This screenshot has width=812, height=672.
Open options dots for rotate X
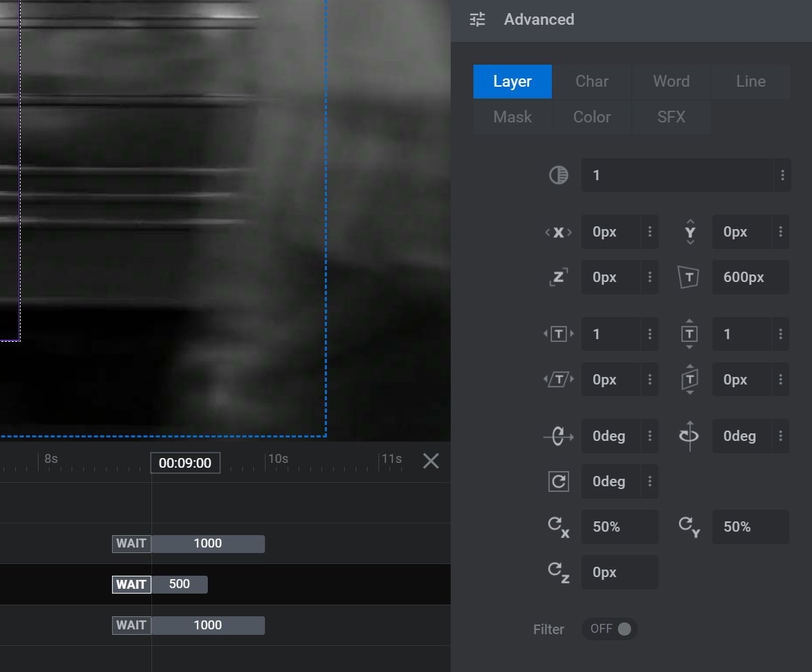650,436
